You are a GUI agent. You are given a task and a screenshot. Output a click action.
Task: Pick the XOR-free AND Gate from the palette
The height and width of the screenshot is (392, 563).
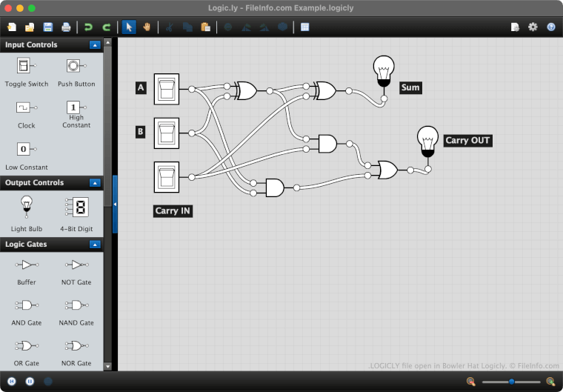26,305
